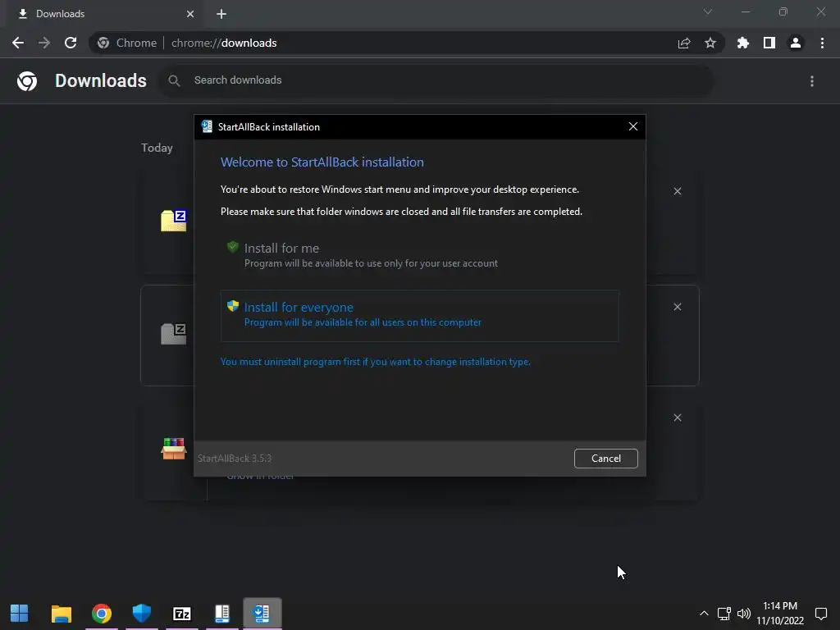This screenshot has width=840, height=630.
Task: Open 7-Zip from taskbar
Action: (x=181, y=614)
